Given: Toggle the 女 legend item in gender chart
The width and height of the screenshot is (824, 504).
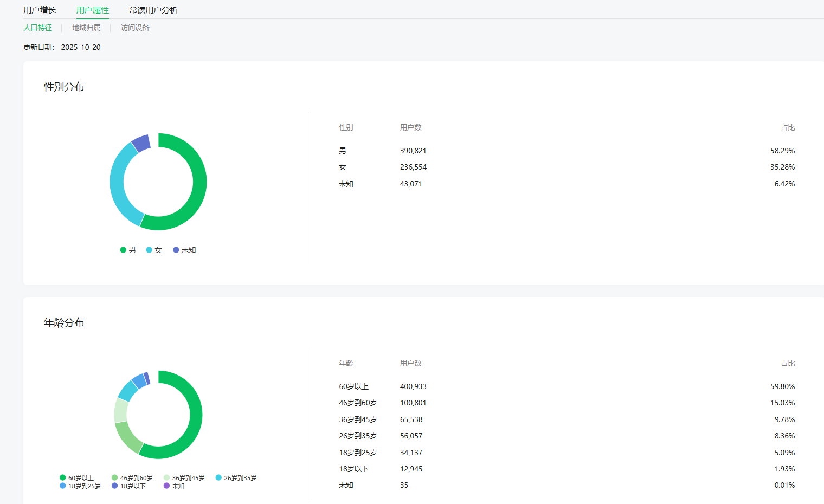Looking at the screenshot, I should click(x=154, y=250).
